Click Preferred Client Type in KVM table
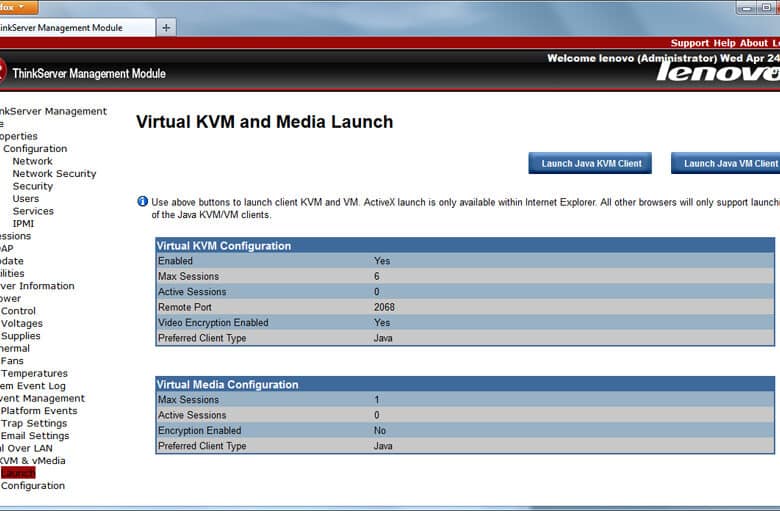 [x=202, y=338]
